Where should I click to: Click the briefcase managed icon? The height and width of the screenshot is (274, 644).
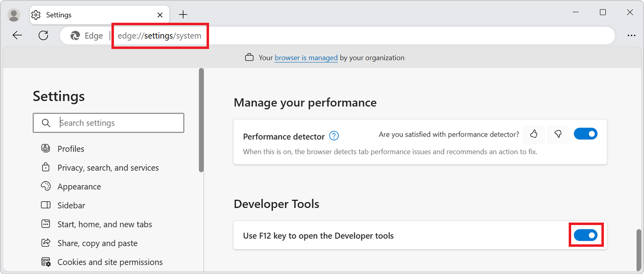(x=249, y=58)
